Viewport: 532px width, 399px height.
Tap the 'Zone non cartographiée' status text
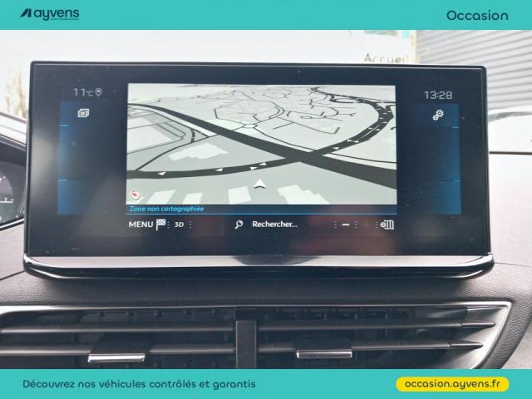(166, 209)
